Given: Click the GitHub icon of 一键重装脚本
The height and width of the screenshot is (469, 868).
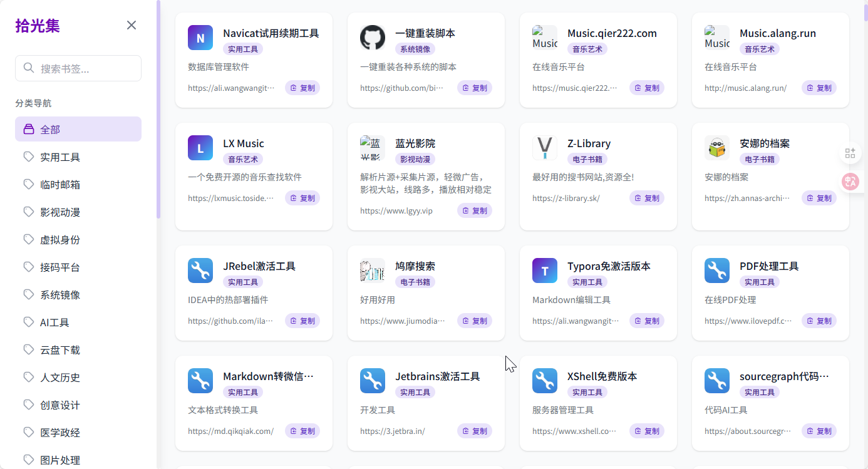Looking at the screenshot, I should [373, 38].
